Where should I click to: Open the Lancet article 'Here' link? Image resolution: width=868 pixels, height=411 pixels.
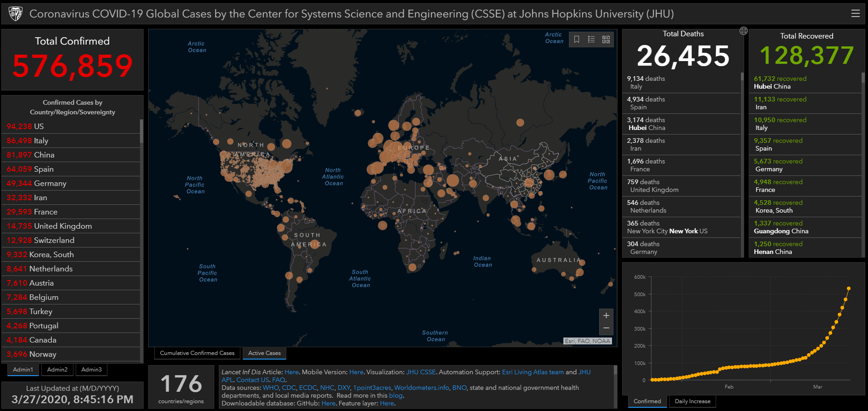[291, 372]
